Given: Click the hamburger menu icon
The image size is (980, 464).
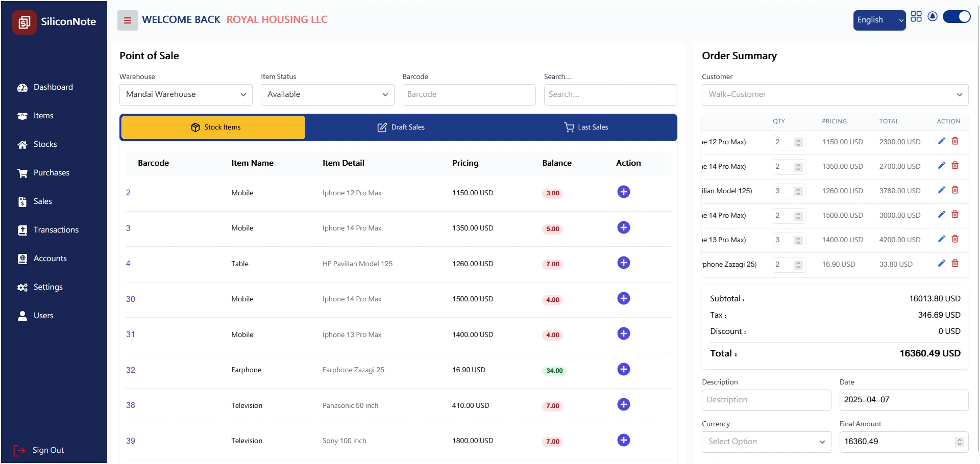Looking at the screenshot, I should point(127,20).
